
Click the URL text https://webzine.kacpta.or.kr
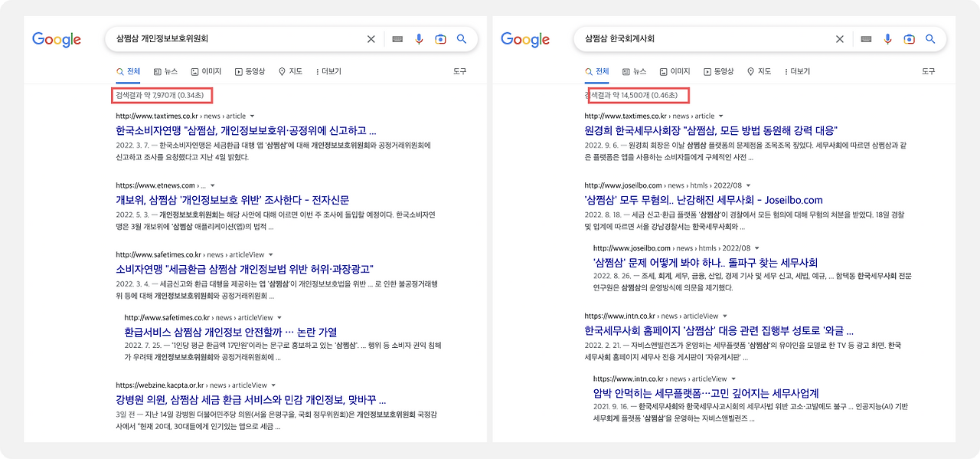pos(160,385)
